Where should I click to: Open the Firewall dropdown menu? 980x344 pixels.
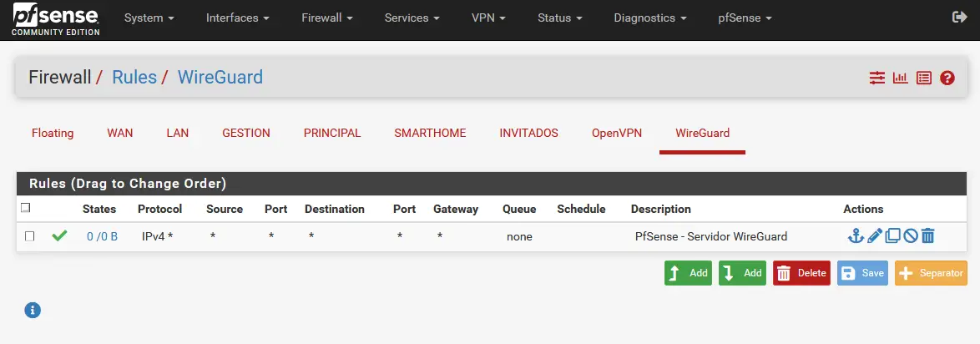coord(327,18)
